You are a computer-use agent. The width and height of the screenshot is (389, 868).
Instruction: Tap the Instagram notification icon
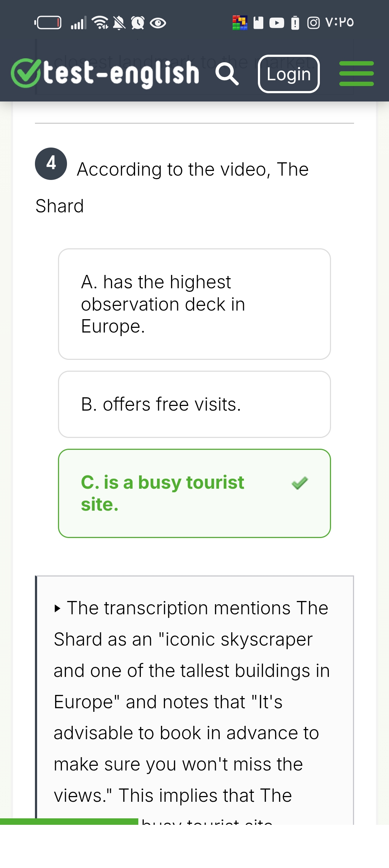313,23
